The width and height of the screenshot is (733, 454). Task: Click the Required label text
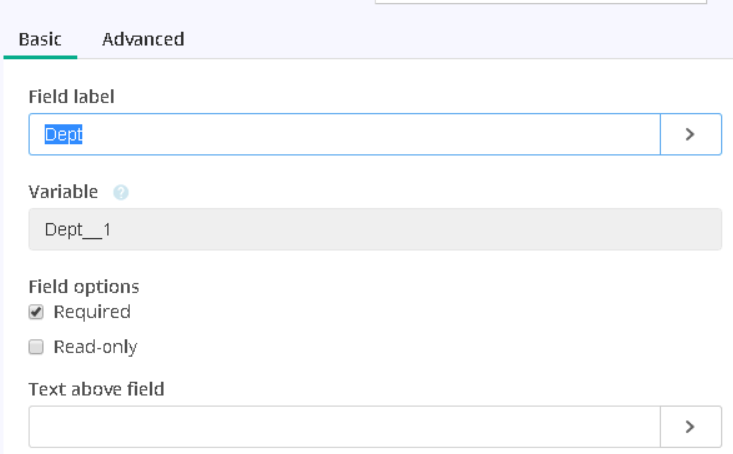pyautogui.click(x=92, y=312)
